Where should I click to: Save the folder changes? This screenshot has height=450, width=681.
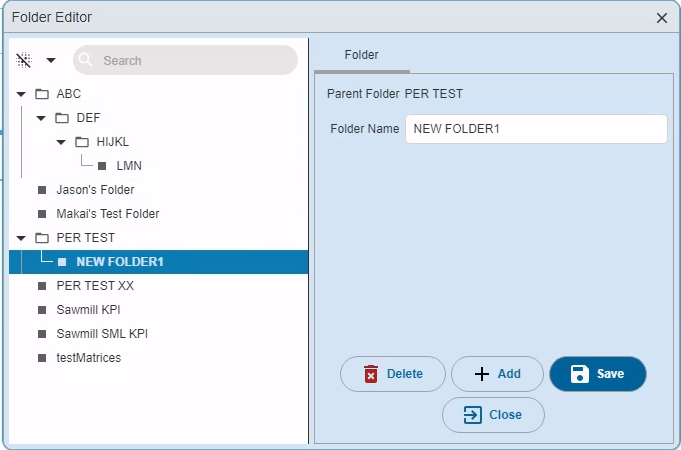pos(598,374)
